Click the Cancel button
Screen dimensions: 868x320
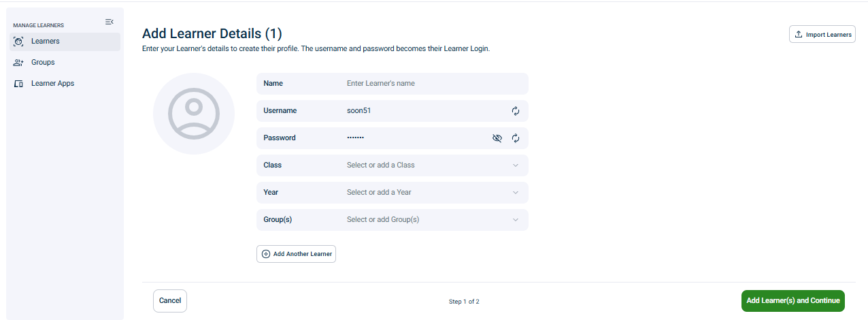click(x=170, y=301)
